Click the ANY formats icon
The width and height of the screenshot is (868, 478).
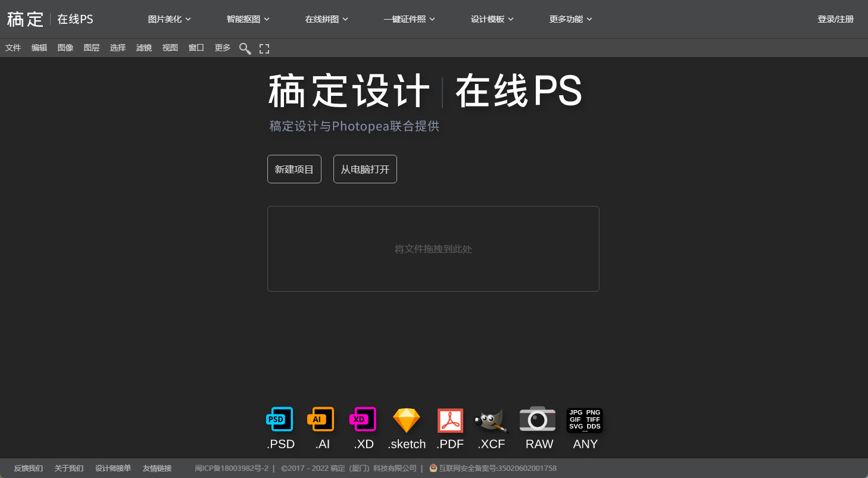(x=585, y=420)
